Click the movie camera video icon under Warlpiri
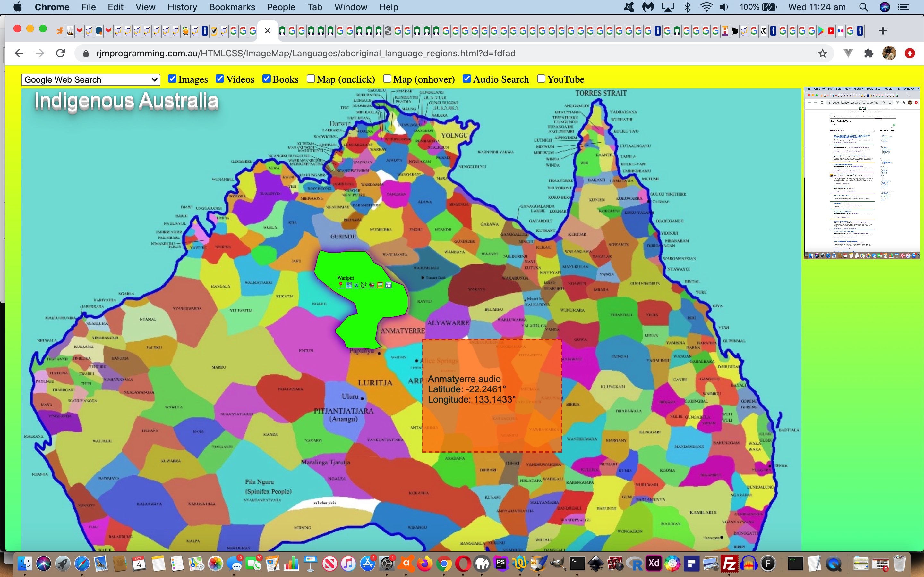The width and height of the screenshot is (924, 577). point(389,285)
